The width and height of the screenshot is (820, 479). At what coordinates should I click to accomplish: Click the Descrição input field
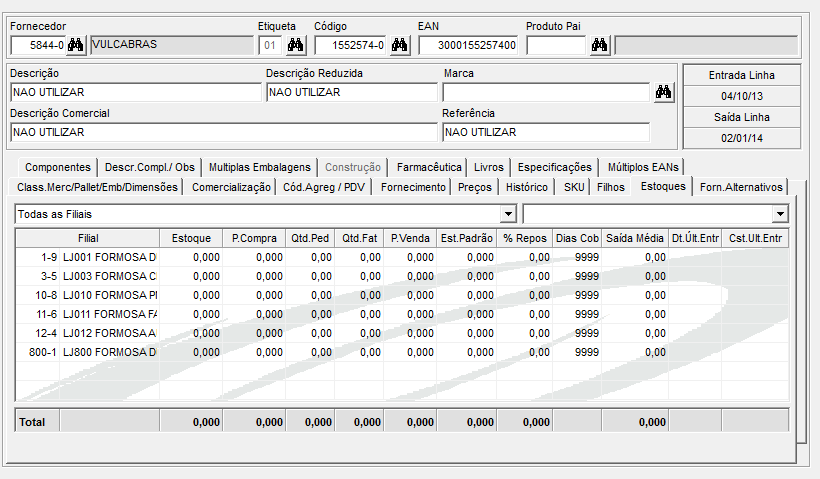point(135,93)
